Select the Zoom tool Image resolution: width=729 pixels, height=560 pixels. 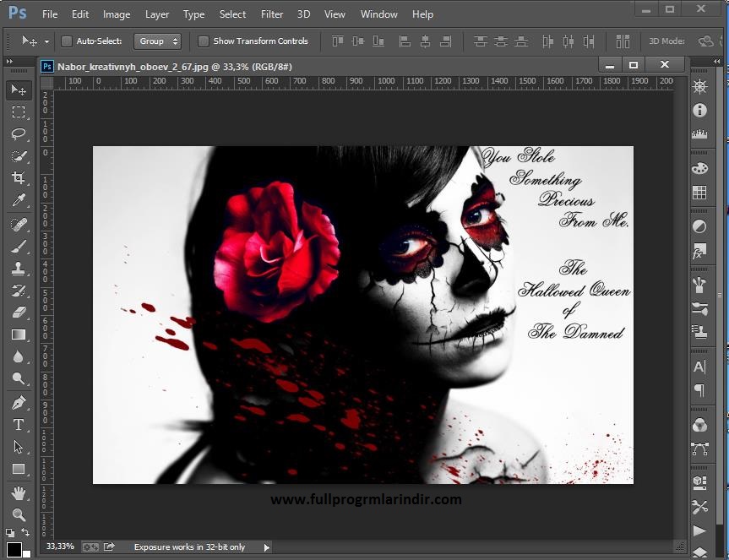(x=19, y=514)
